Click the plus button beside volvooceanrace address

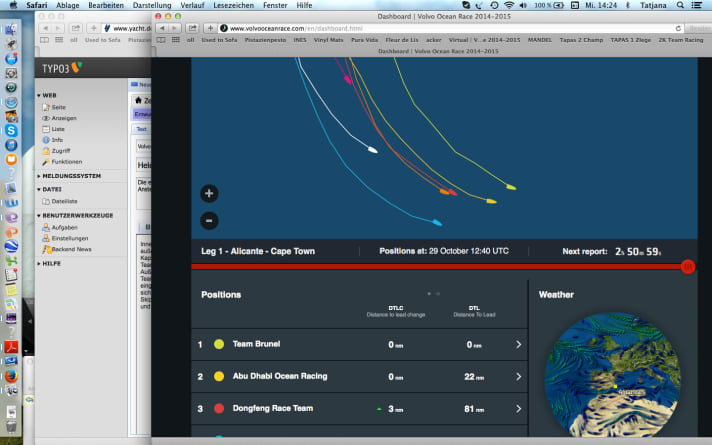210,28
